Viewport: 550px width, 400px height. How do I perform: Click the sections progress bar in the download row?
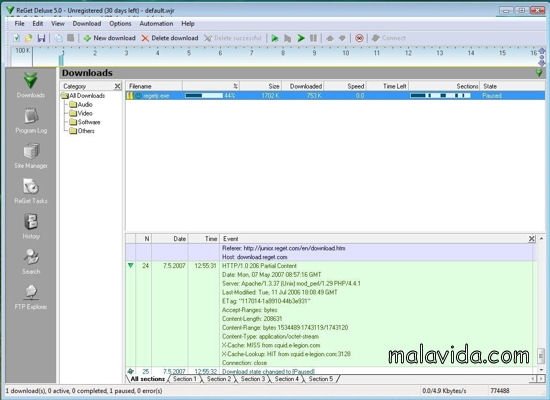coord(440,95)
